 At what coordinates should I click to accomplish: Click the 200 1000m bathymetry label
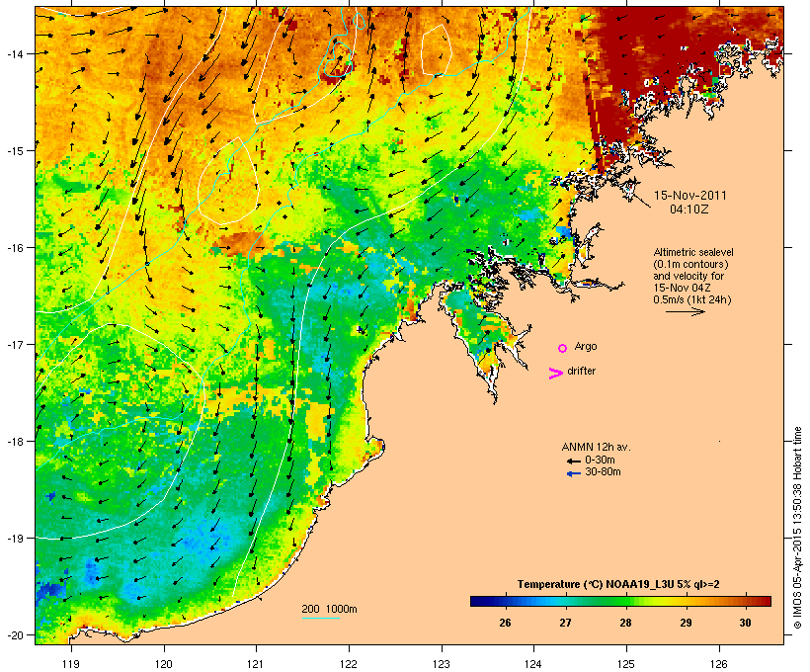[329, 609]
